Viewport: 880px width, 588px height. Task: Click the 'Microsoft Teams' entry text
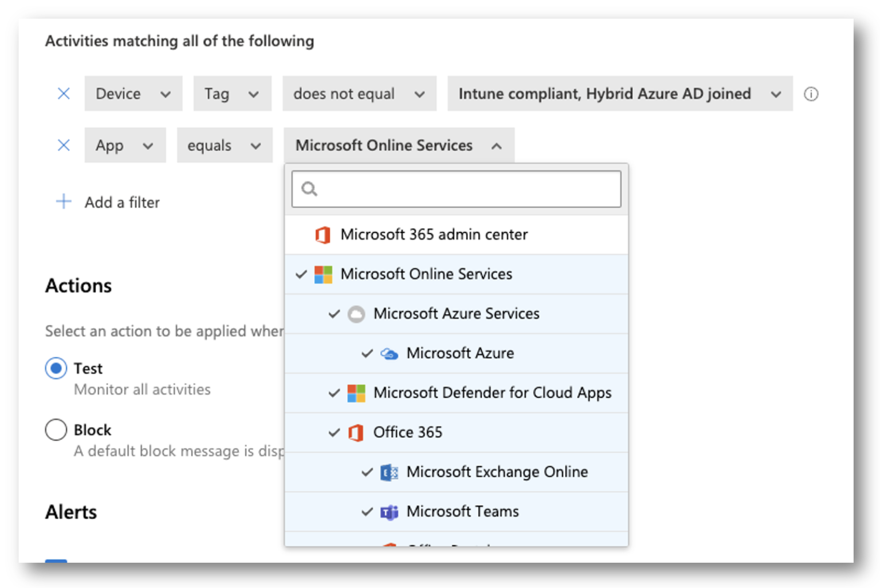463,511
